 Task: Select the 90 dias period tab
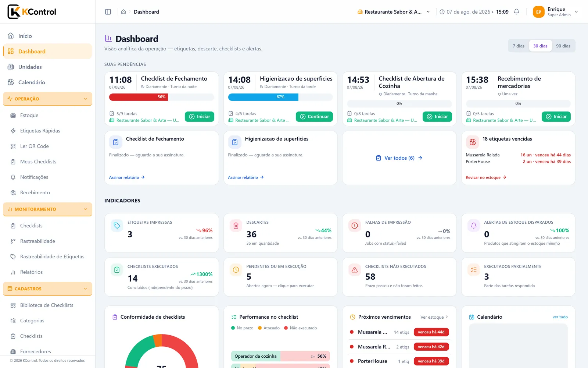click(563, 46)
